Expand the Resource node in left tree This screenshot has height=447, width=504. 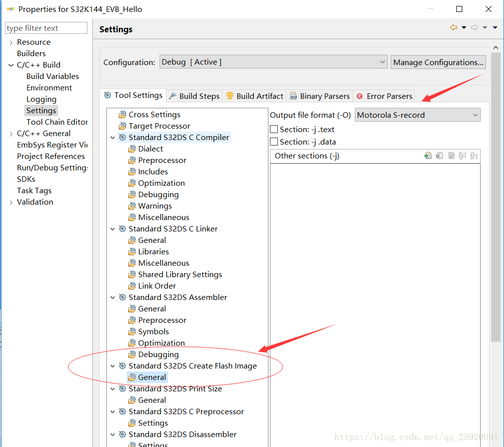coord(11,42)
